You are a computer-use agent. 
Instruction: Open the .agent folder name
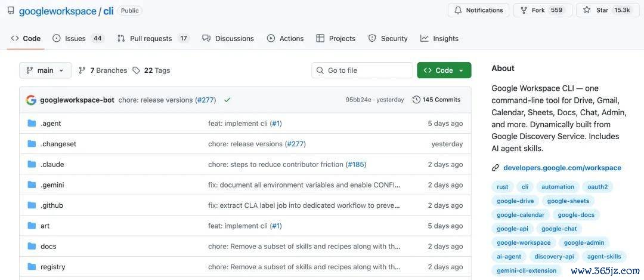51,124
